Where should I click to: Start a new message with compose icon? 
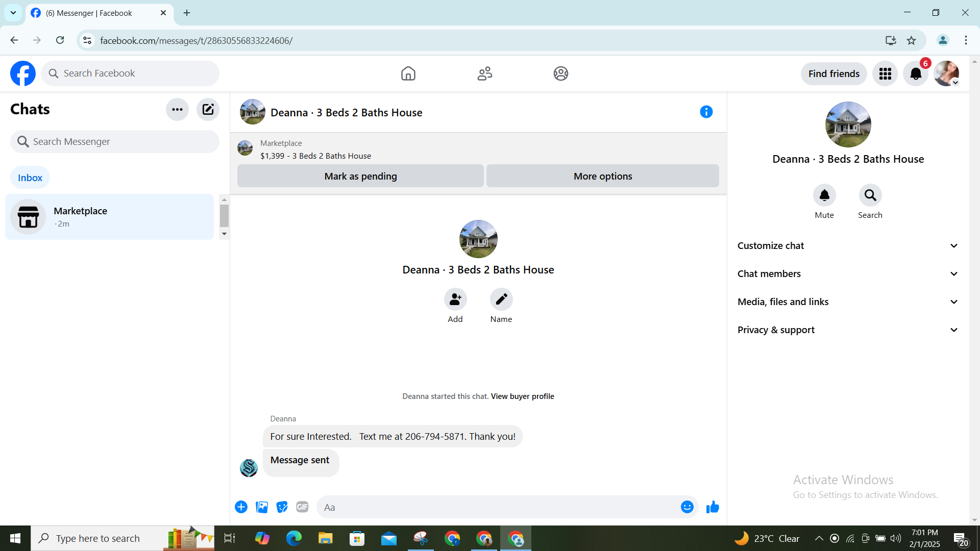point(208,109)
